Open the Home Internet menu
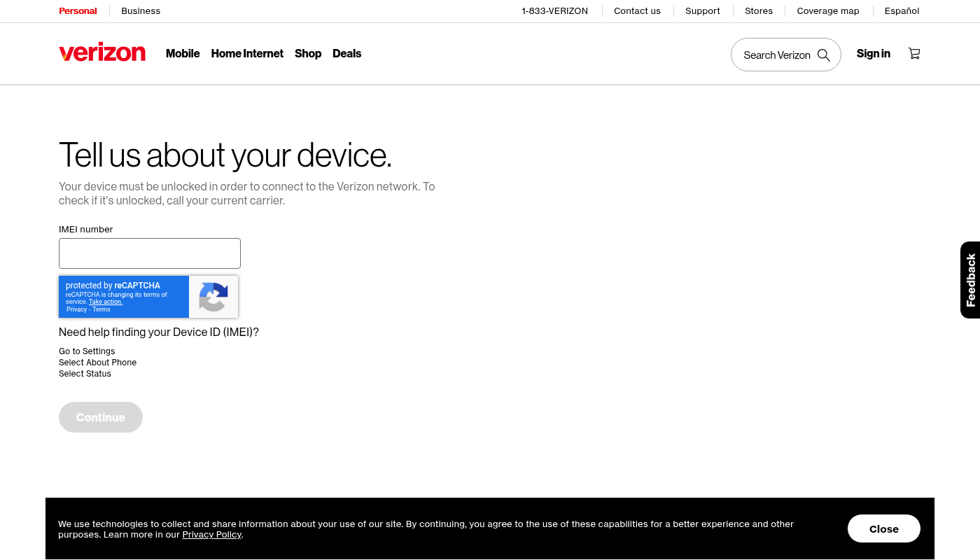 [x=247, y=53]
